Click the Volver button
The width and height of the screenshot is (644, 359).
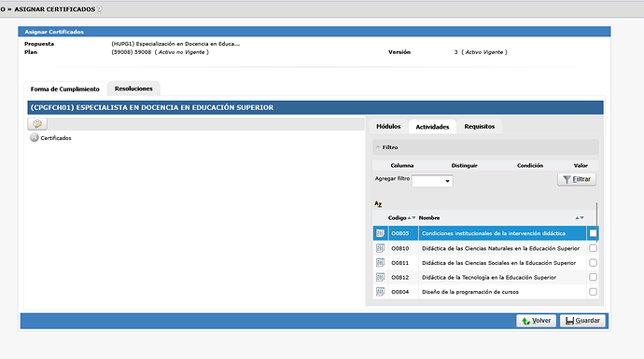click(536, 321)
